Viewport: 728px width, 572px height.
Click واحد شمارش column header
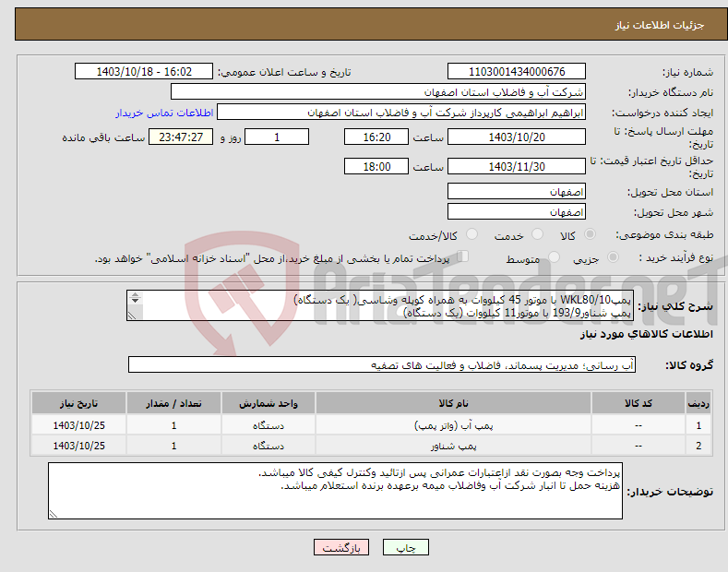pyautogui.click(x=269, y=403)
